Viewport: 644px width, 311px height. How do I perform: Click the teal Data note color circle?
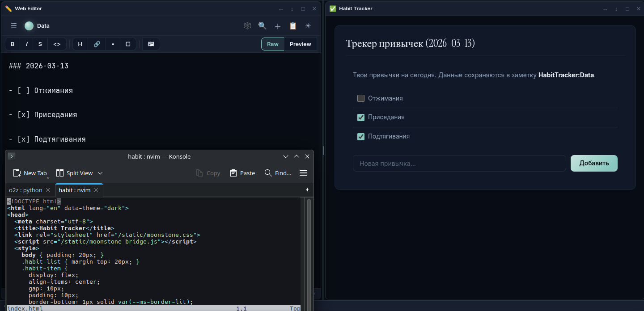(29, 26)
